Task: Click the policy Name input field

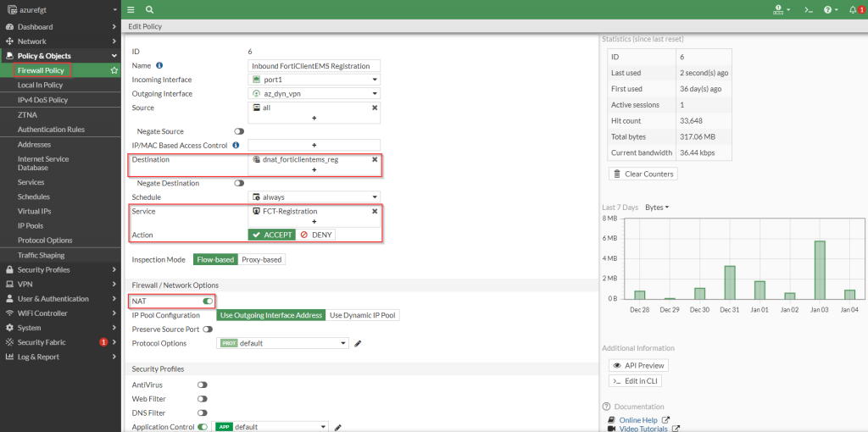Action: (314, 65)
